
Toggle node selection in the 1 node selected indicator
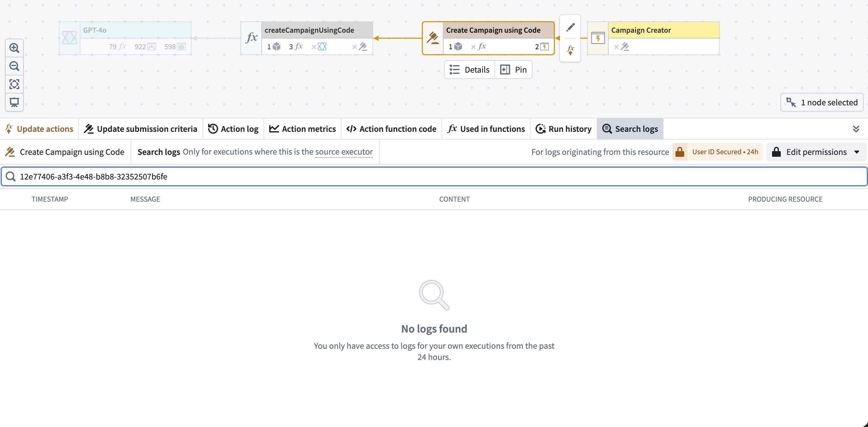[x=822, y=102]
